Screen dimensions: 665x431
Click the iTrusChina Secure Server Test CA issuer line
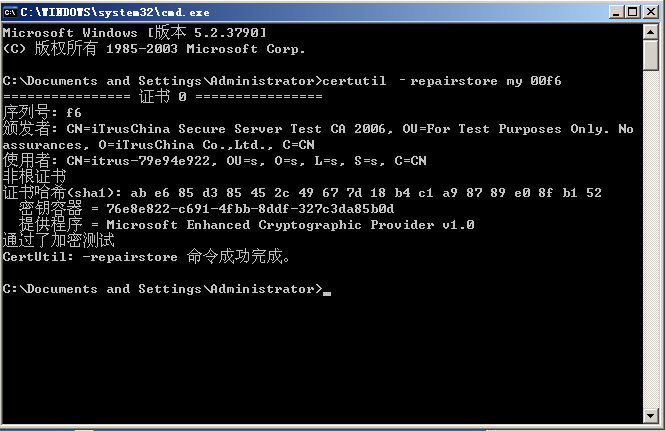point(318,137)
